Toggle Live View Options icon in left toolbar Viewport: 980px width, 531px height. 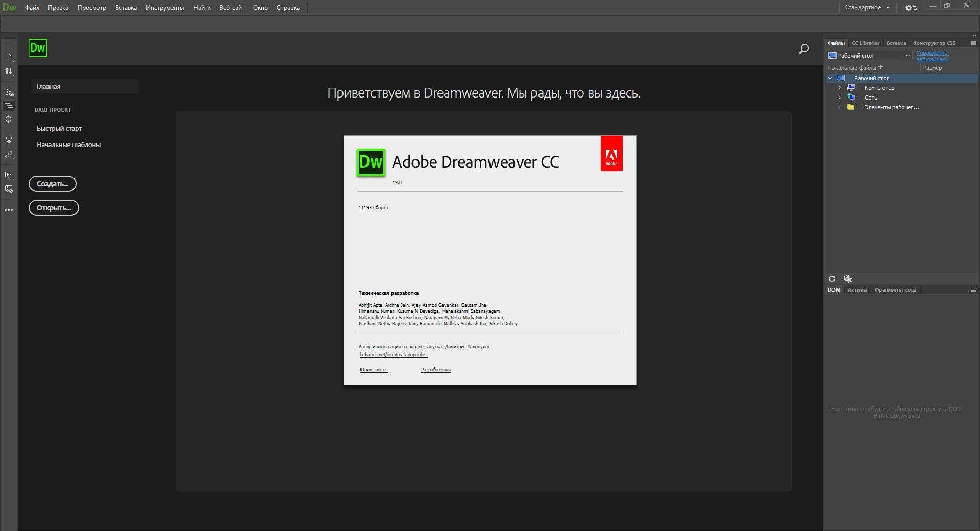(9, 92)
